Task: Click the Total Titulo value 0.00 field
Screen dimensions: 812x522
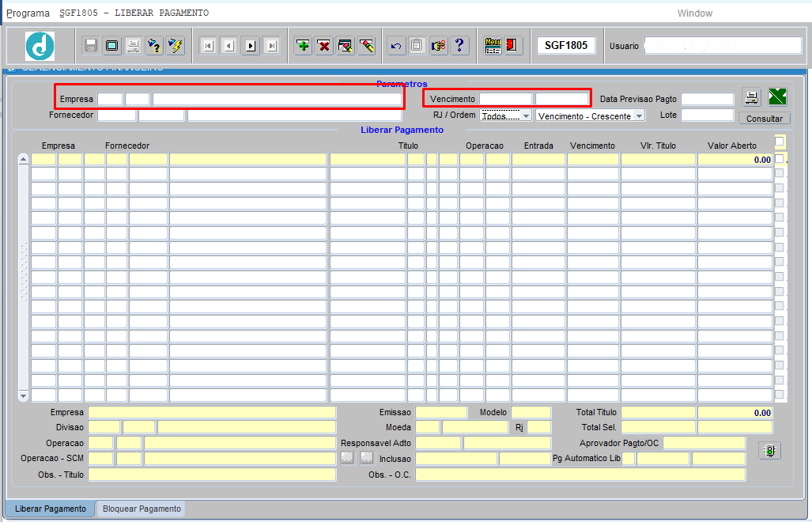Action: (x=735, y=413)
